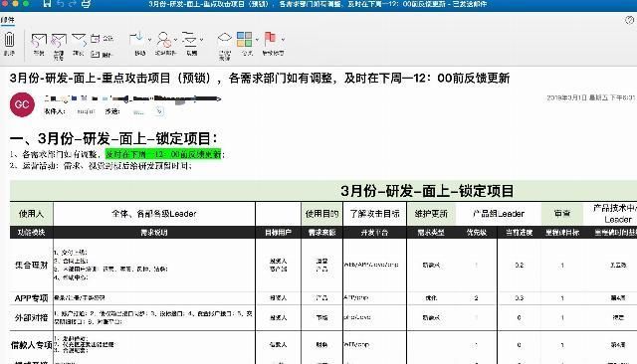Click the 开发平台 column header
The height and width of the screenshot is (364, 637).
pos(374,232)
